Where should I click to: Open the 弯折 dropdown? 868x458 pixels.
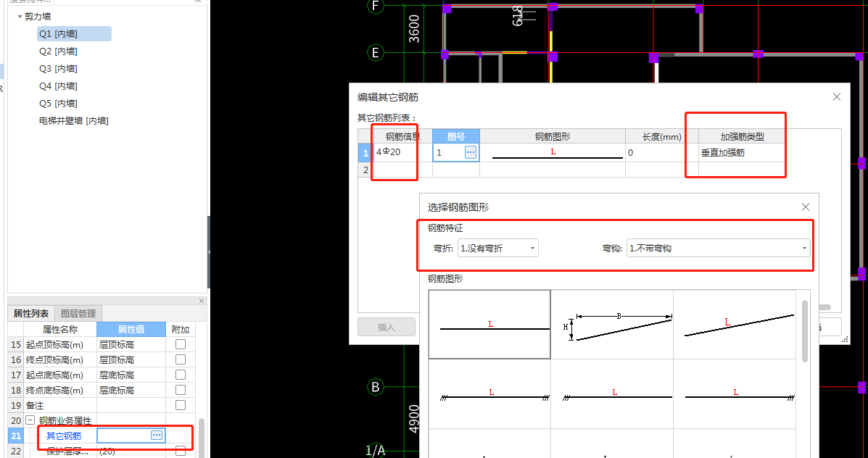coord(498,249)
